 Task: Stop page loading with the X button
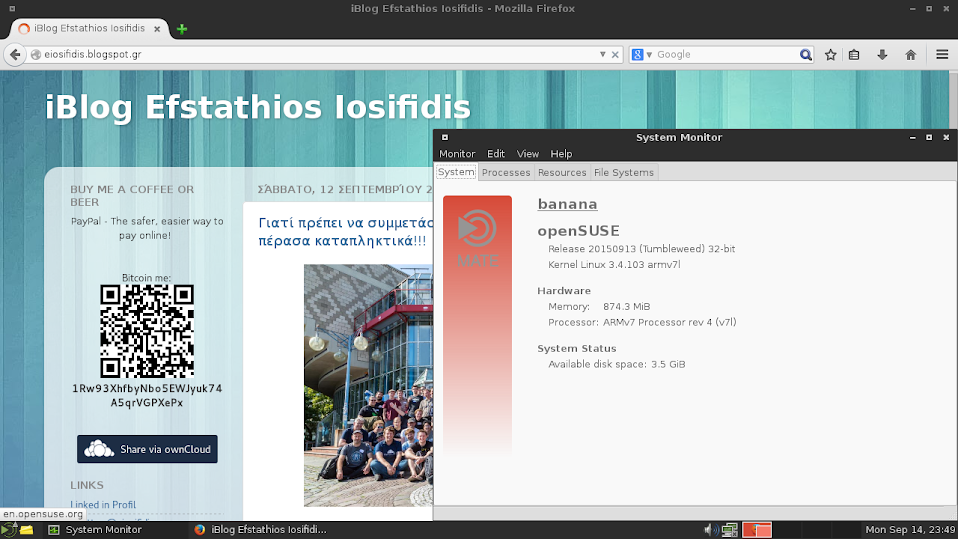[x=615, y=54]
